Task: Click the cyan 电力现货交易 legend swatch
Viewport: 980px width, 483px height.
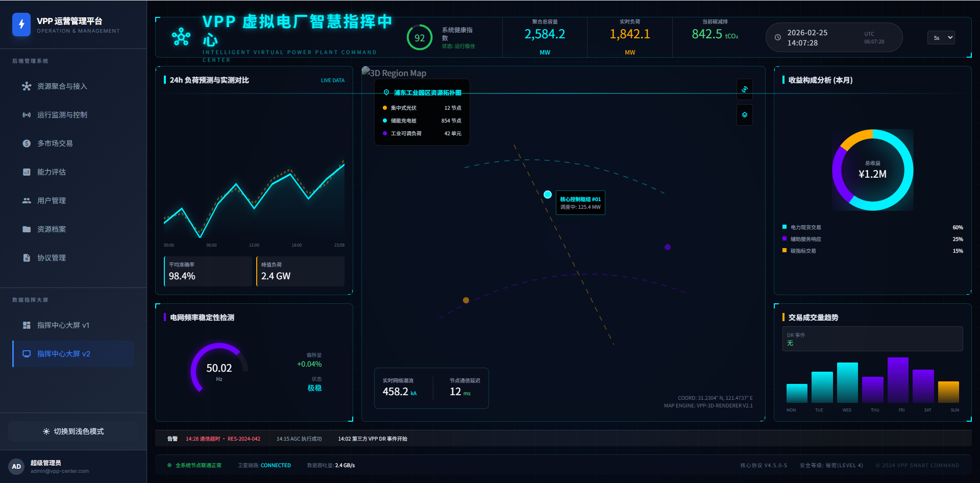Action: [x=785, y=227]
